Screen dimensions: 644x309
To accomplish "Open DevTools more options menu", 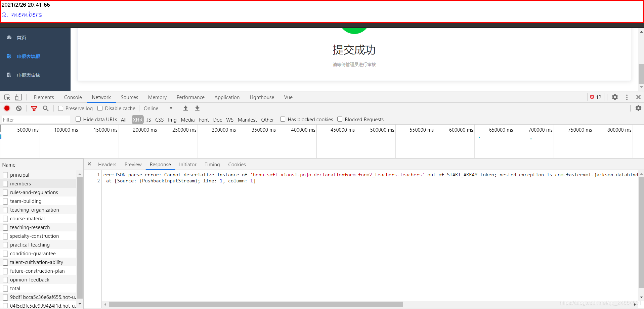I will tap(627, 97).
